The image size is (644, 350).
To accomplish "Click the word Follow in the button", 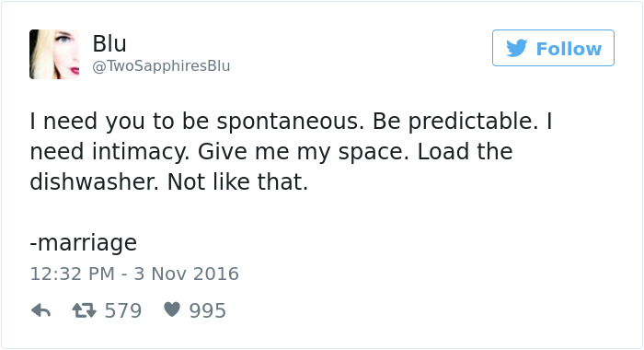I will point(569,49).
